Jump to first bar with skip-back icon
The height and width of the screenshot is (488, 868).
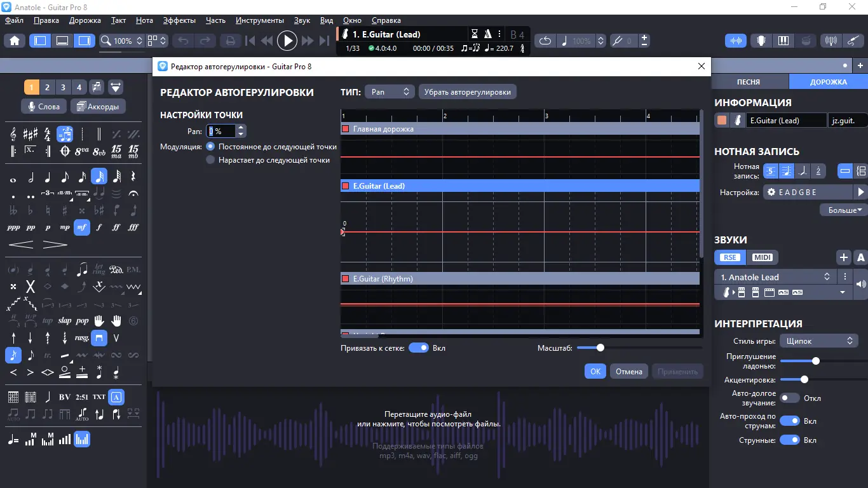pos(250,41)
